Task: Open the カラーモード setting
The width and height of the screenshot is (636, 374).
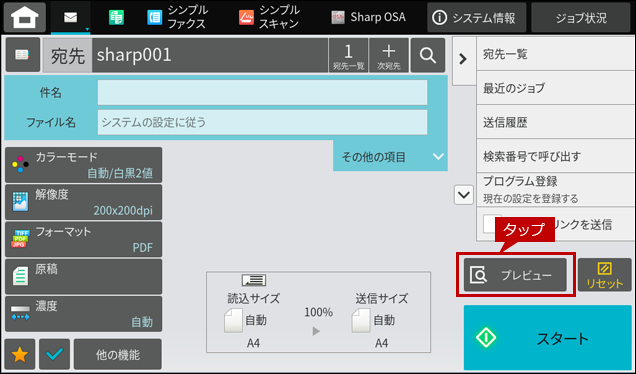Action: pos(84,165)
